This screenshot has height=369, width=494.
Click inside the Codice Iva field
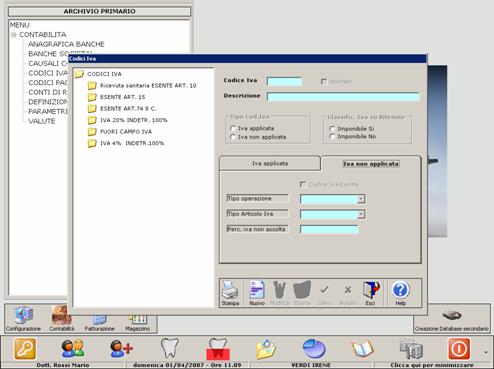(284, 81)
